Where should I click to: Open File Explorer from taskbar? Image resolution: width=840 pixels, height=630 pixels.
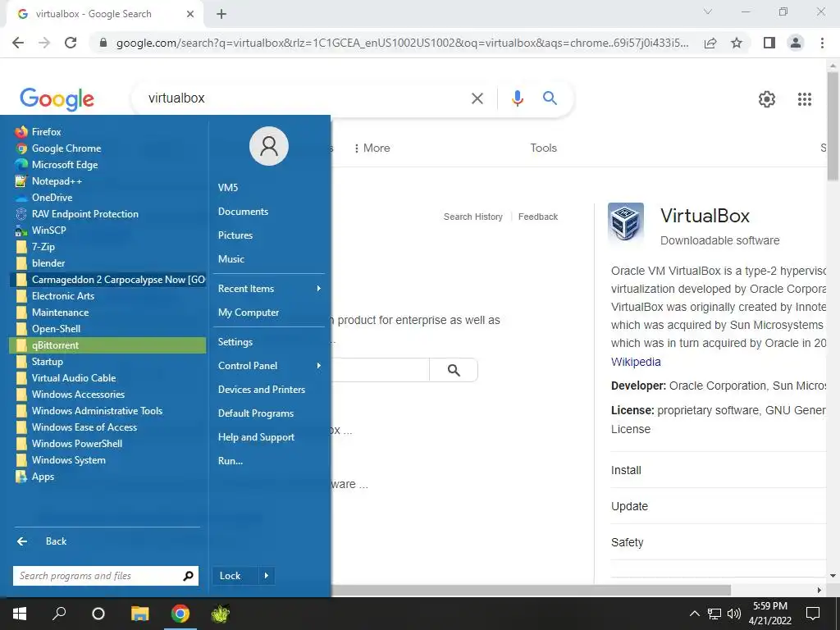click(x=139, y=614)
